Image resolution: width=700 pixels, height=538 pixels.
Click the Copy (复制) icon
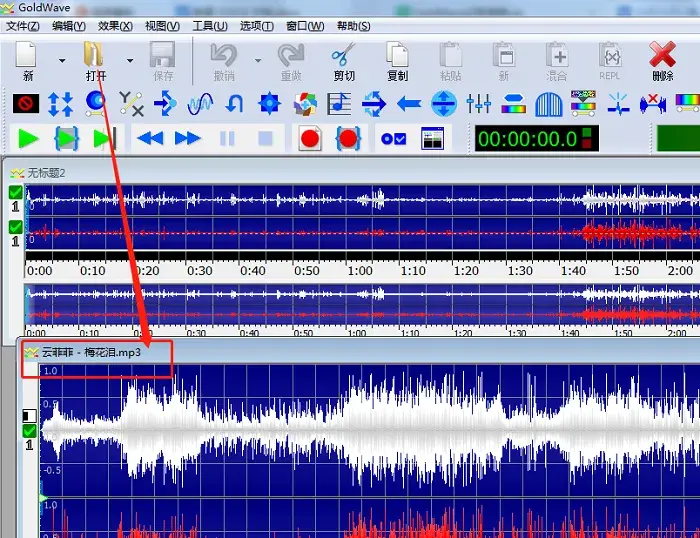pos(397,54)
